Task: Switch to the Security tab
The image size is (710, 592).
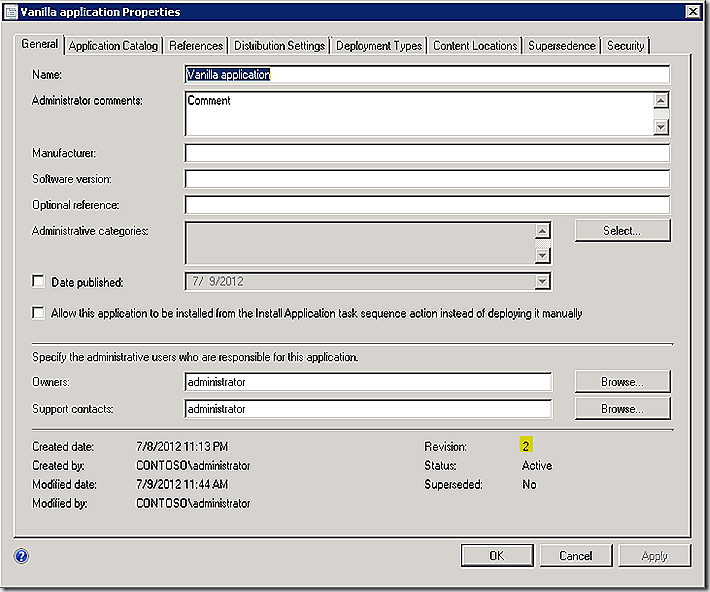Action: (625, 46)
